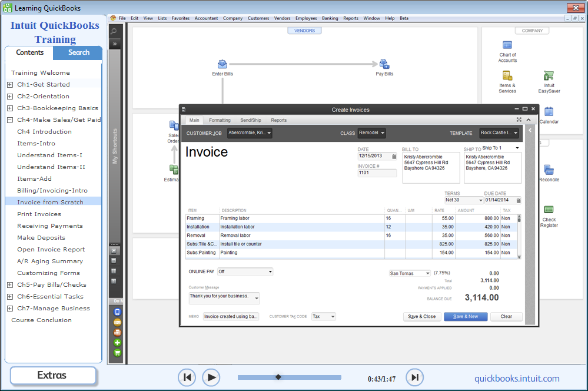The image size is (588, 391).
Task: Click the Extras button
Action: 52,376
